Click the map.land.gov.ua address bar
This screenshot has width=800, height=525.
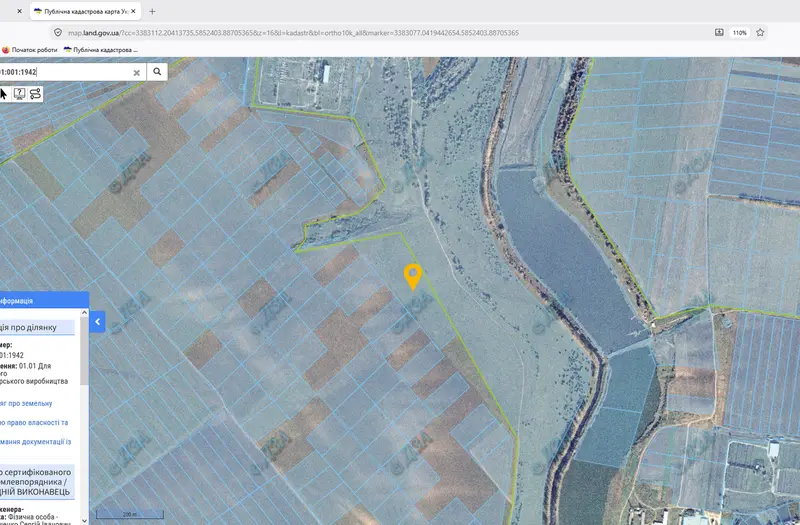tap(293, 33)
